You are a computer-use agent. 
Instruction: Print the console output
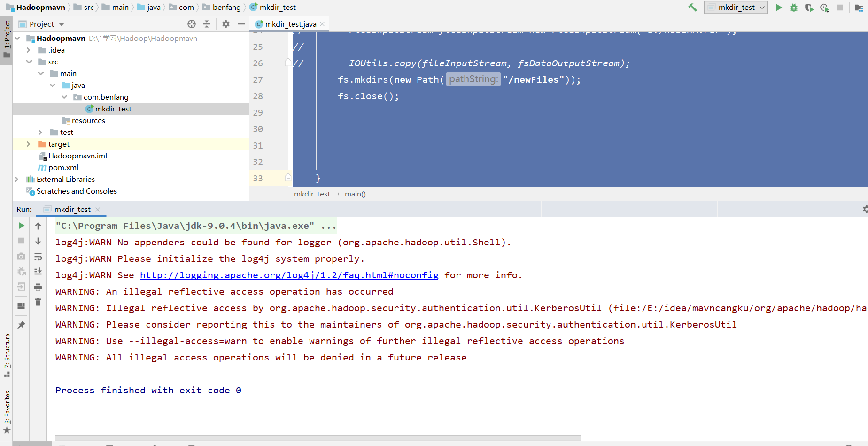tap(38, 287)
